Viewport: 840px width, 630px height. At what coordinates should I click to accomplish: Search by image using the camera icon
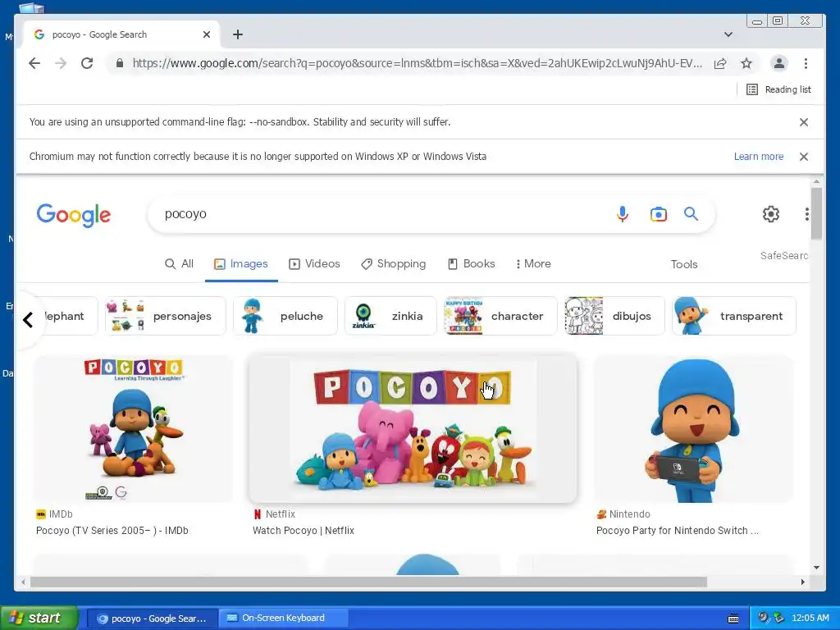pyautogui.click(x=659, y=214)
